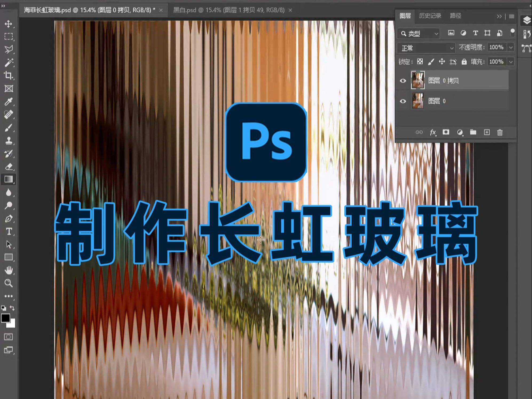Select the Hand tool
The width and height of the screenshot is (532, 399).
click(9, 270)
